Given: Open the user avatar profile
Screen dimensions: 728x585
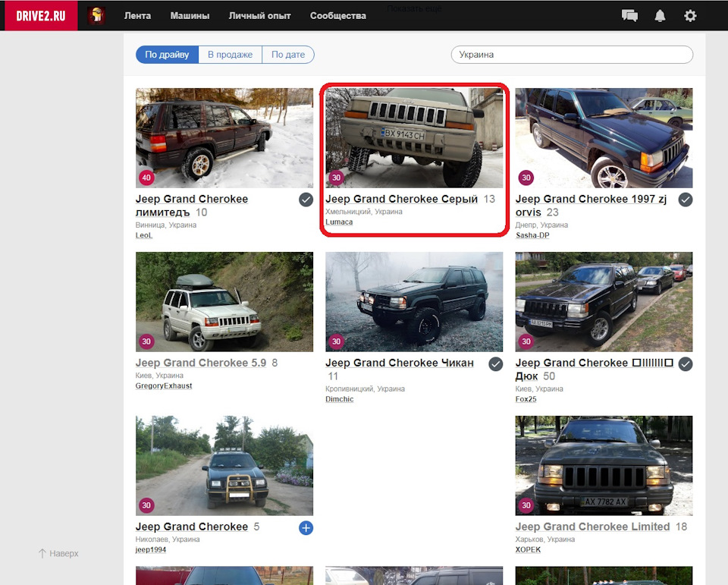Looking at the screenshot, I should [96, 15].
